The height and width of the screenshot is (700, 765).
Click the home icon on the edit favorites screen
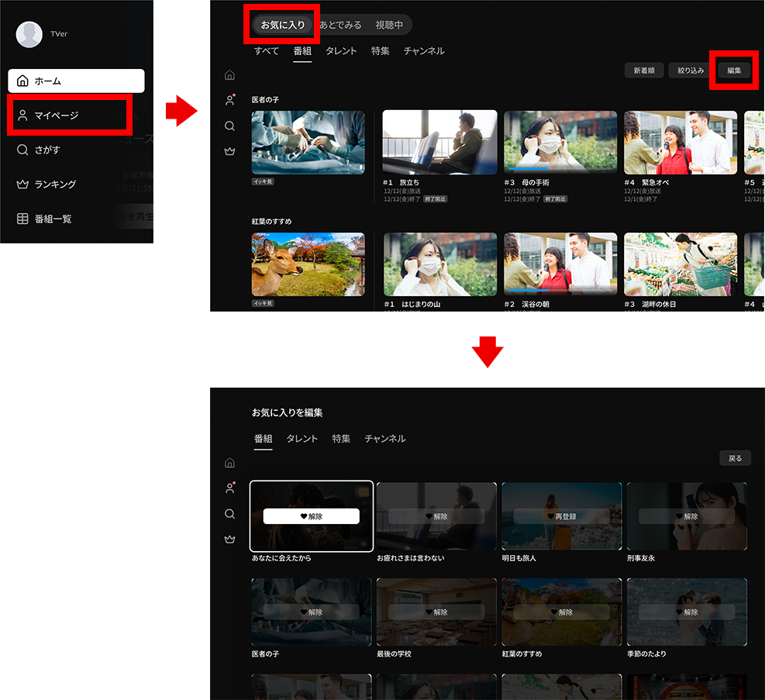[229, 463]
